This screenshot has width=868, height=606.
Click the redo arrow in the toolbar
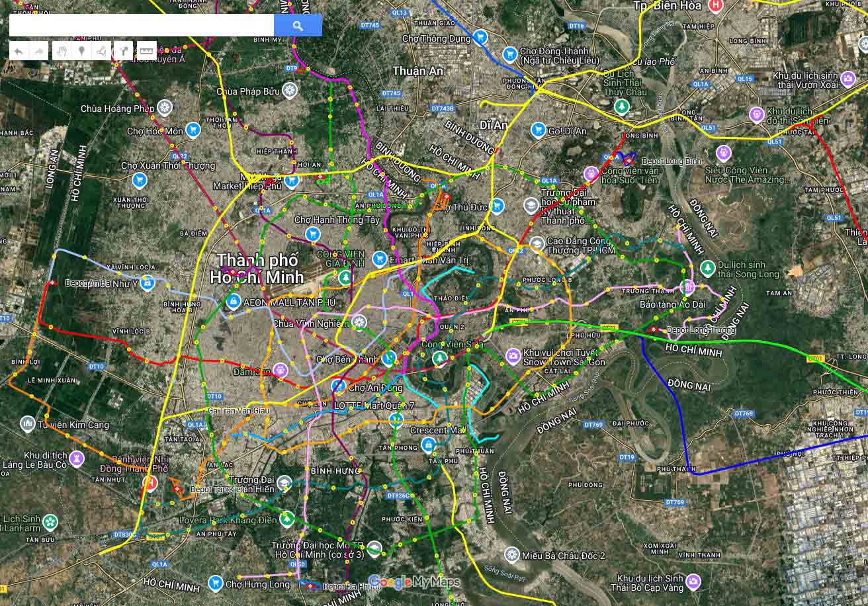pos(39,51)
